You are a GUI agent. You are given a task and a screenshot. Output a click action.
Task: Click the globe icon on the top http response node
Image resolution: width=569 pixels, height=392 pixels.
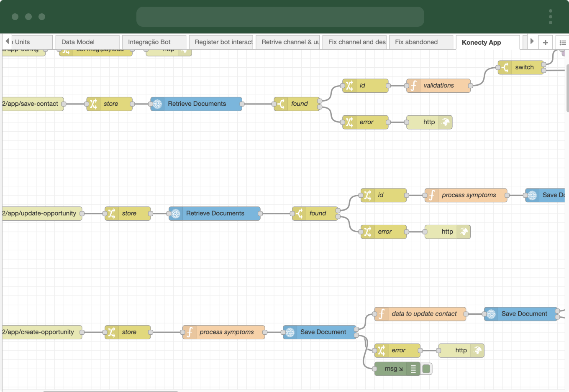(446, 122)
